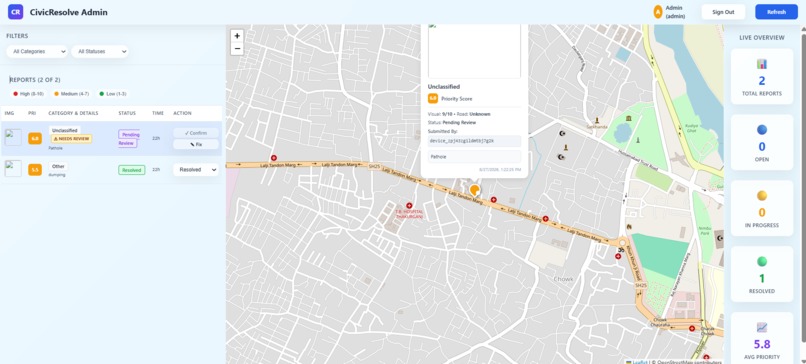Click the green Resolved status badge

point(132,170)
